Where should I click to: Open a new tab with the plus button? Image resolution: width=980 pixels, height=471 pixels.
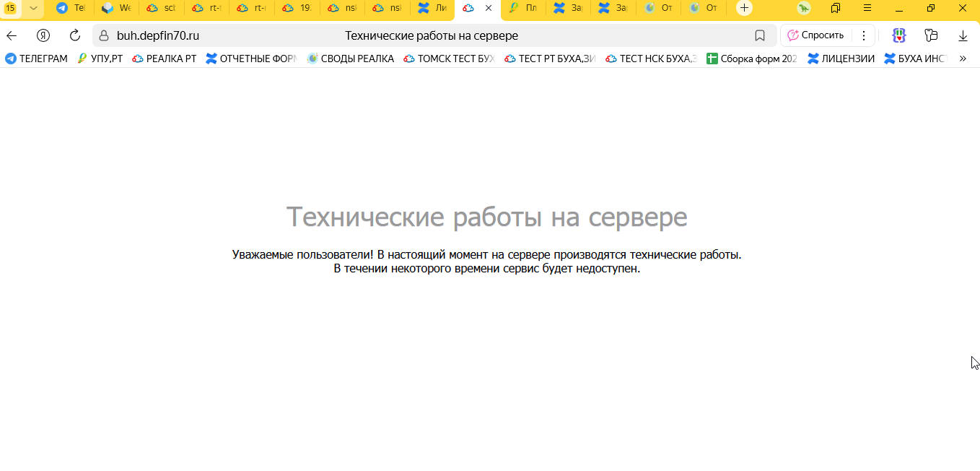(744, 8)
